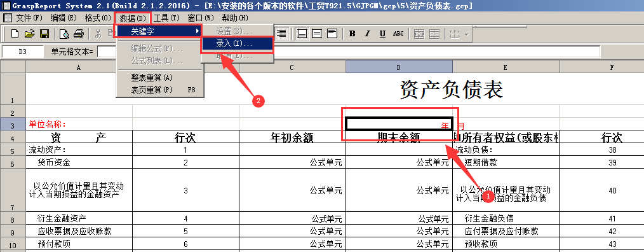Viewport: 644px width, 252px height.
Task: Open file using folder icon
Action: pyautogui.click(x=30, y=34)
